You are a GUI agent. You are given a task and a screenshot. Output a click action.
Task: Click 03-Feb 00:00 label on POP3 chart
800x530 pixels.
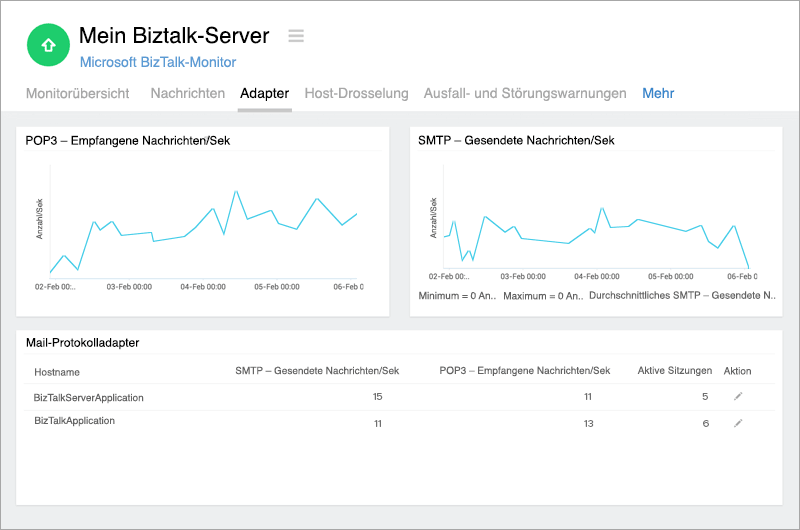[129, 287]
